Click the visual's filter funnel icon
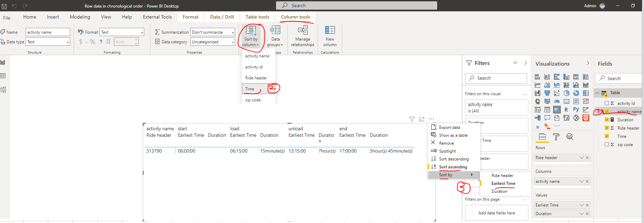 [x=412, y=119]
